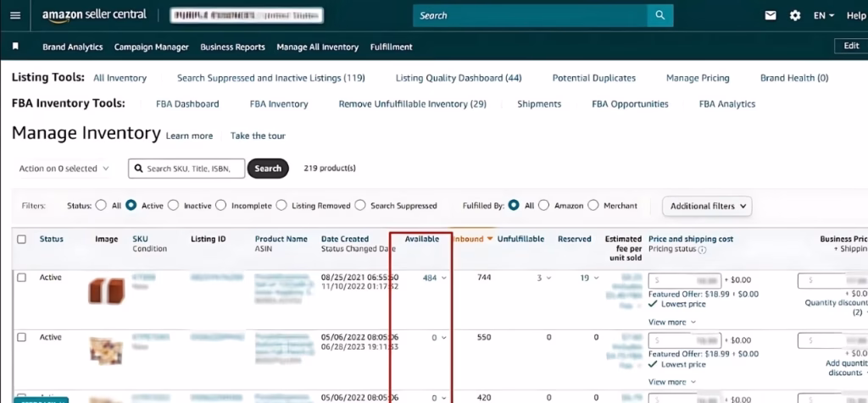
Task: Select the Incomplete status radio button
Action: (221, 205)
